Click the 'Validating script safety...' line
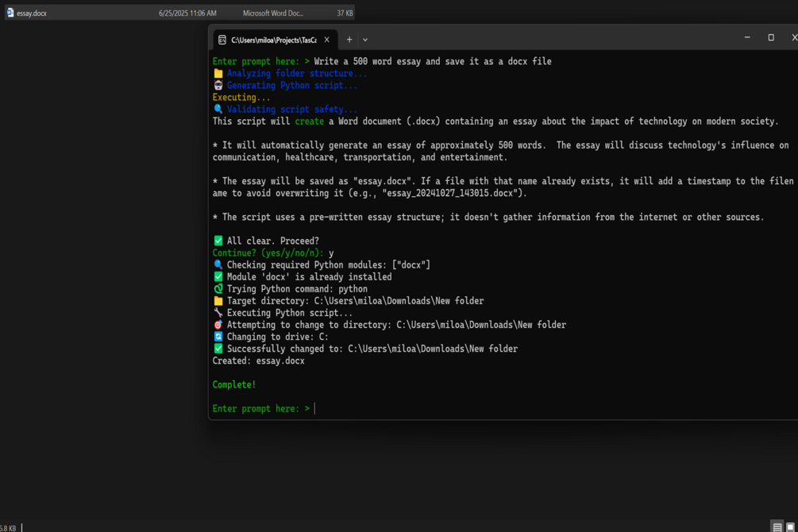 pos(285,110)
